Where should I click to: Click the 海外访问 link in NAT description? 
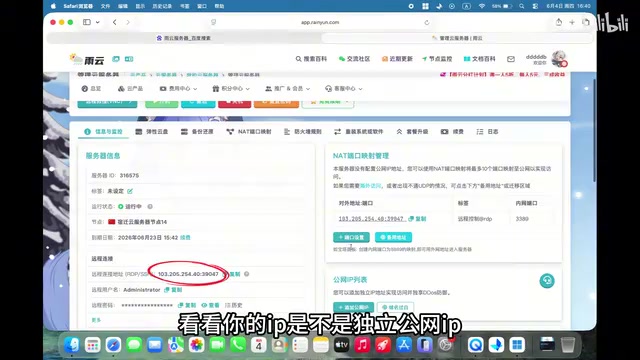(x=370, y=186)
